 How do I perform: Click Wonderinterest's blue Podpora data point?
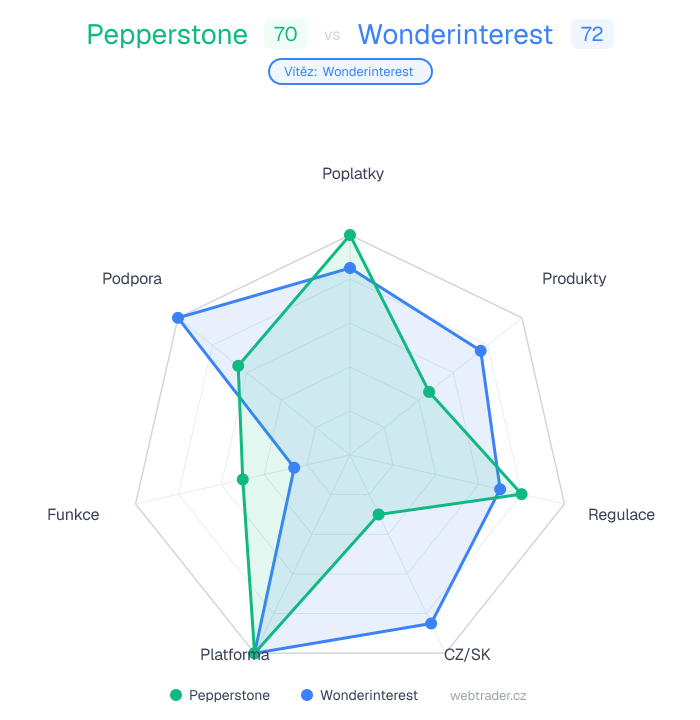177,318
